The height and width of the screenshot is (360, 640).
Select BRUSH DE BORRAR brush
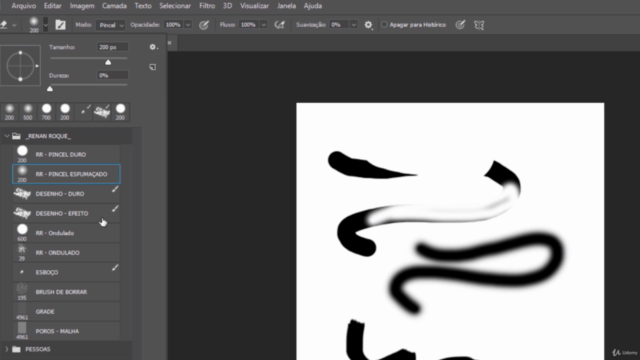click(x=66, y=292)
